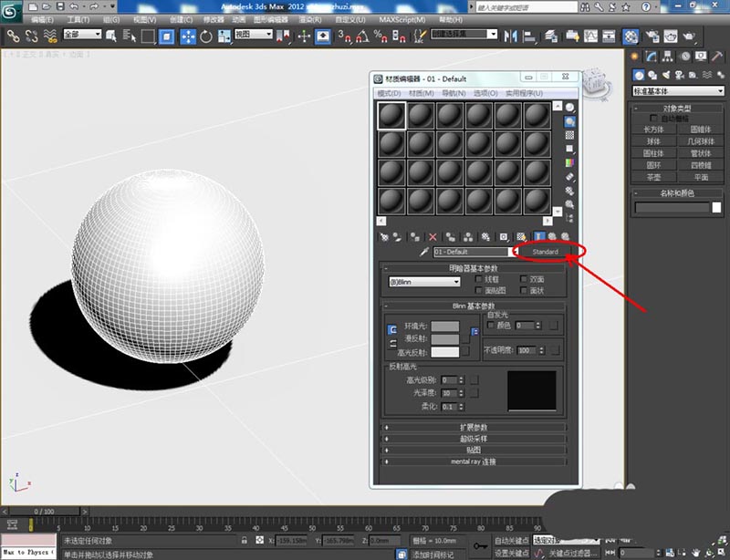730x560 pixels.
Task: Click the 长方体 (Box) primitive button
Action: point(653,130)
